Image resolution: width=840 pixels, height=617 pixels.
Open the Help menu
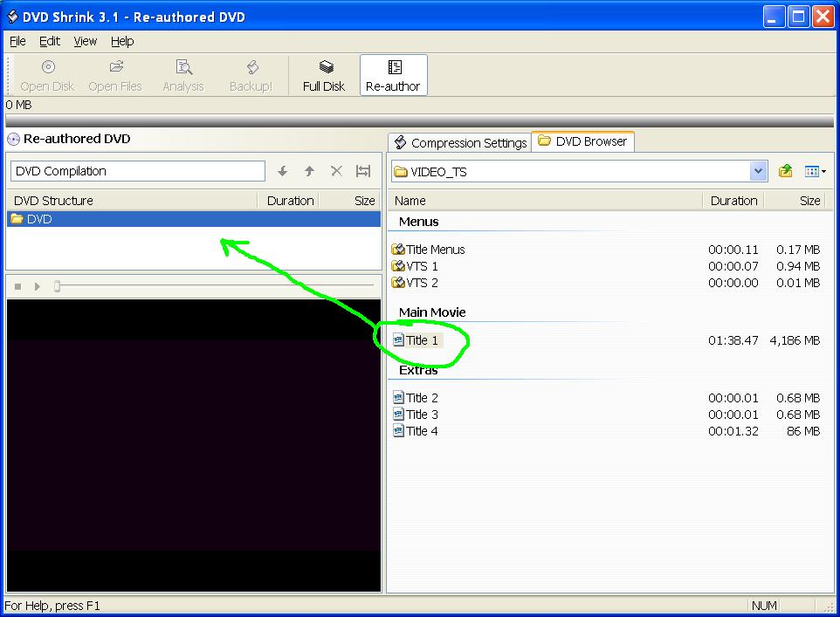pos(122,41)
